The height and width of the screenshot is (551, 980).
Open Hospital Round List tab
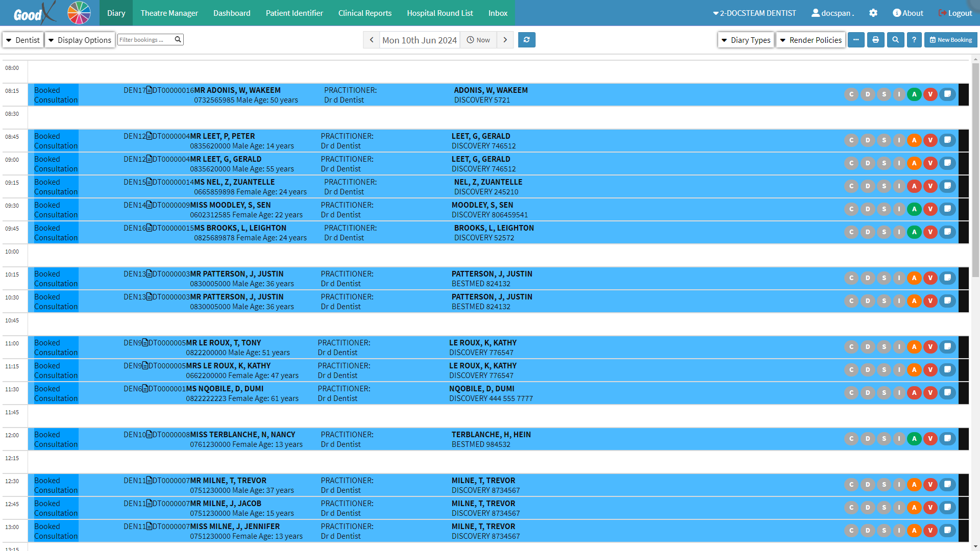pos(440,13)
